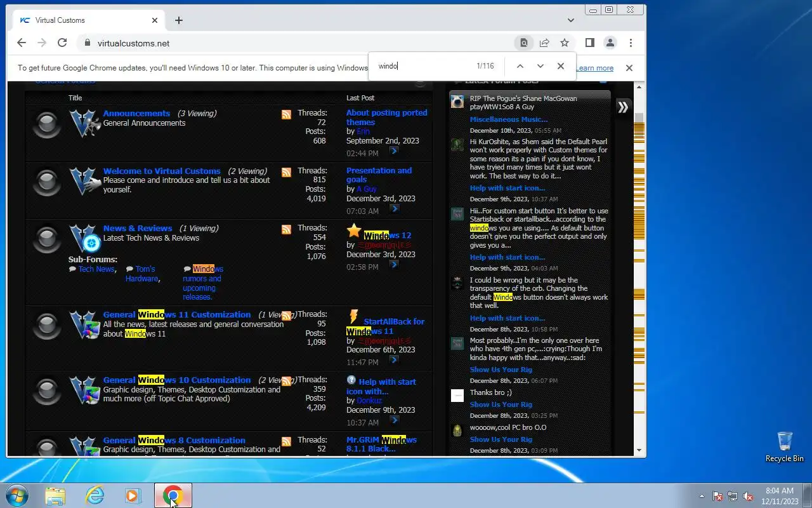Go to last post arrow for Help with start icon
The height and width of the screenshot is (508, 812).
(394, 420)
